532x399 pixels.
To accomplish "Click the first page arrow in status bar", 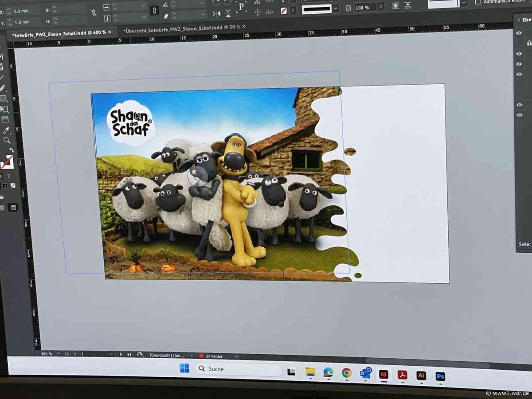I will 66,354.
